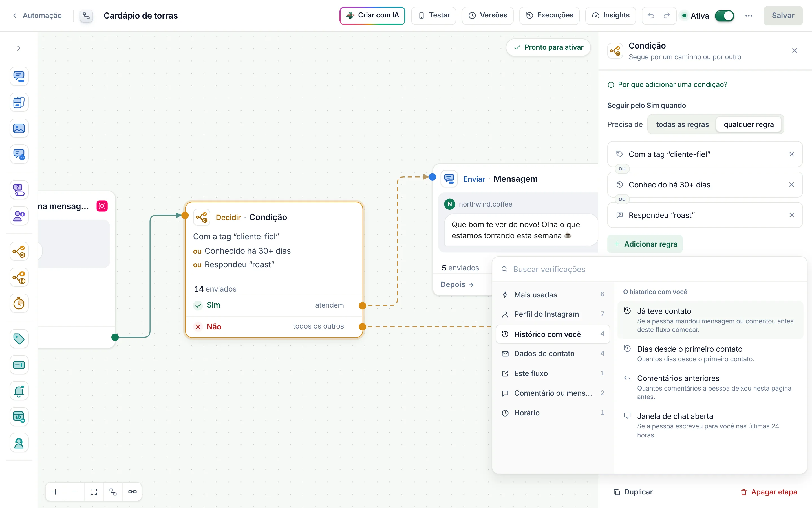The width and height of the screenshot is (812, 508).
Task: Open 'Por que adicionar uma condição?' link
Action: [x=672, y=84]
